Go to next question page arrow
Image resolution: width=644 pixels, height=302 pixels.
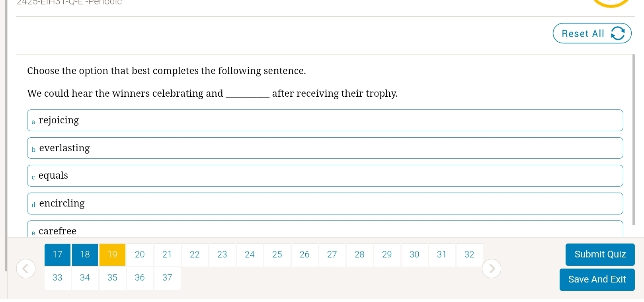pos(492,269)
